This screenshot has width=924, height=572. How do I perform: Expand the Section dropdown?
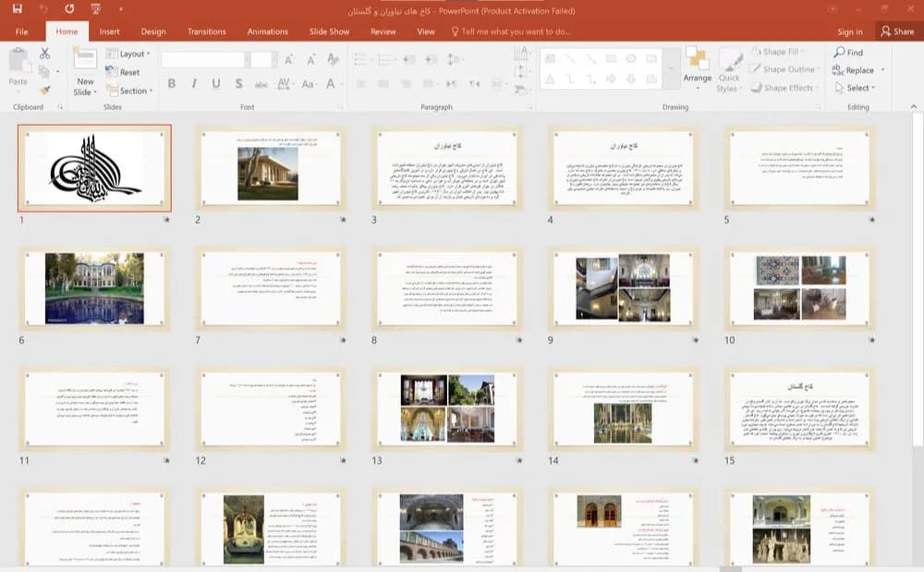pyautogui.click(x=129, y=91)
